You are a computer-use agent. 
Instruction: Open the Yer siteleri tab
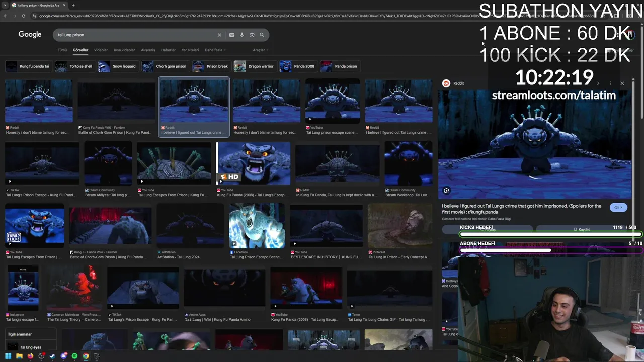190,50
